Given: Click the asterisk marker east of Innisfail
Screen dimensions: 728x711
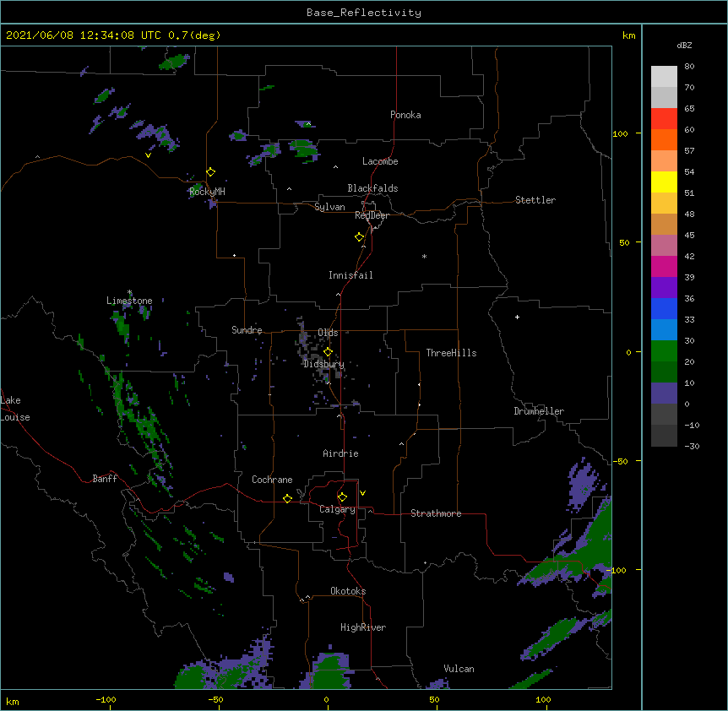Looking at the screenshot, I should 424,256.
